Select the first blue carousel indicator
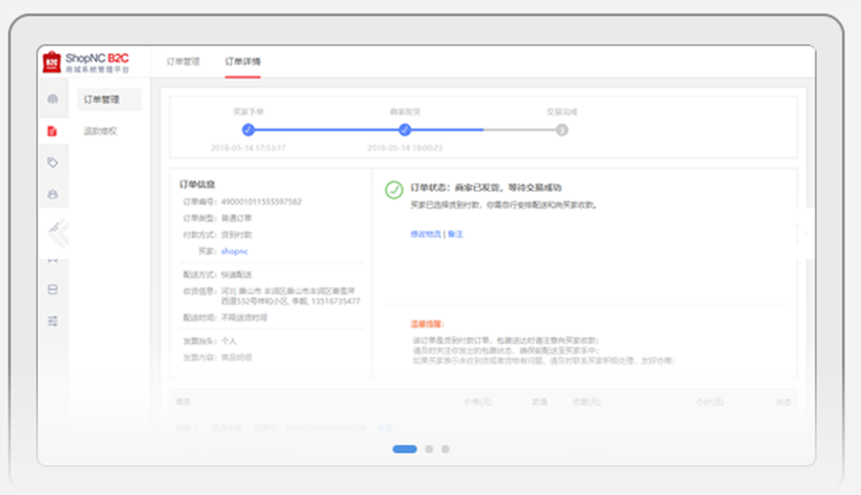 pos(405,449)
